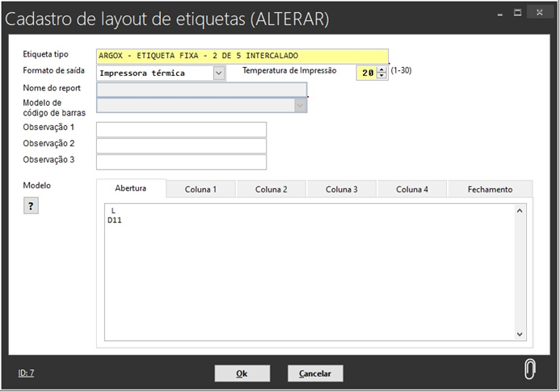Click the paperclip attachment icon
Viewport: 560px width, 392px height.
[529, 369]
